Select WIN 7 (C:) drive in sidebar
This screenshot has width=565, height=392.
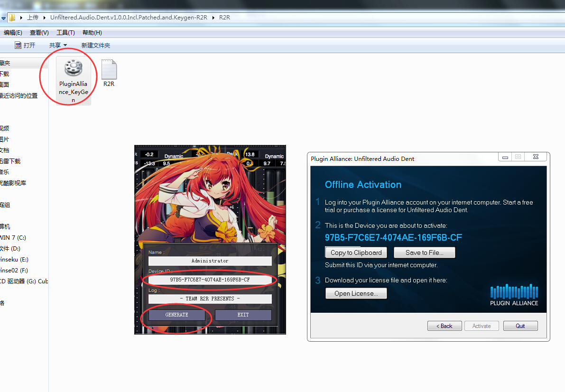click(x=13, y=237)
